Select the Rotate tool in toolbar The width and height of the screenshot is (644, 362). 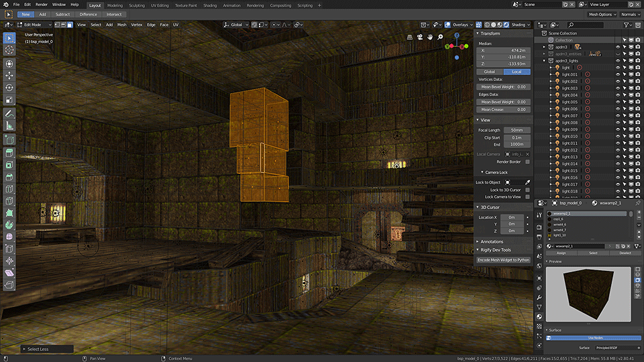click(9, 87)
